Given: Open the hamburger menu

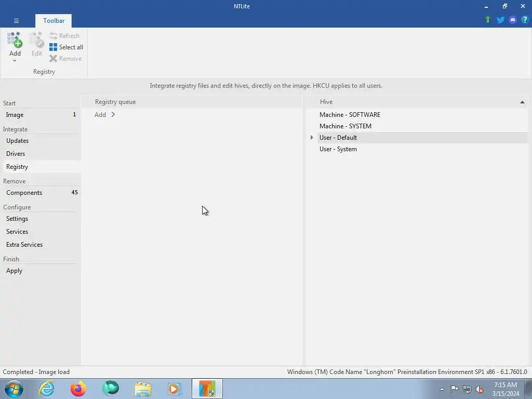Looking at the screenshot, I should tap(16, 21).
